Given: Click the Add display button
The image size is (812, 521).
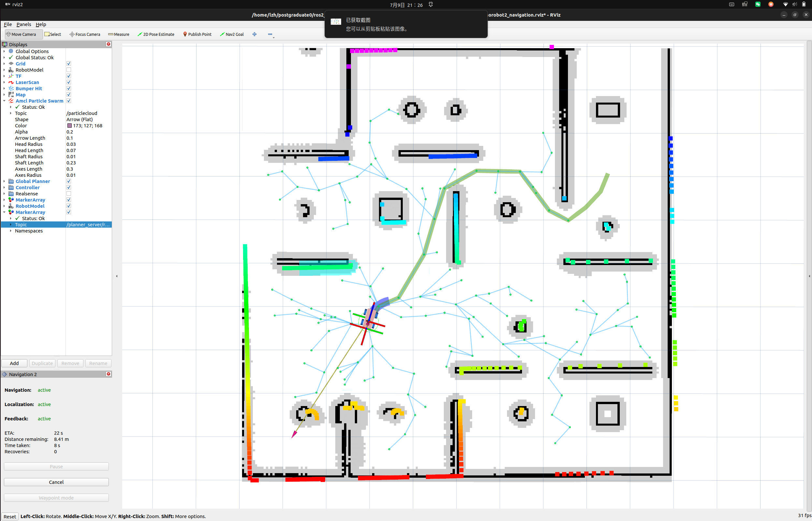Looking at the screenshot, I should (x=14, y=363).
